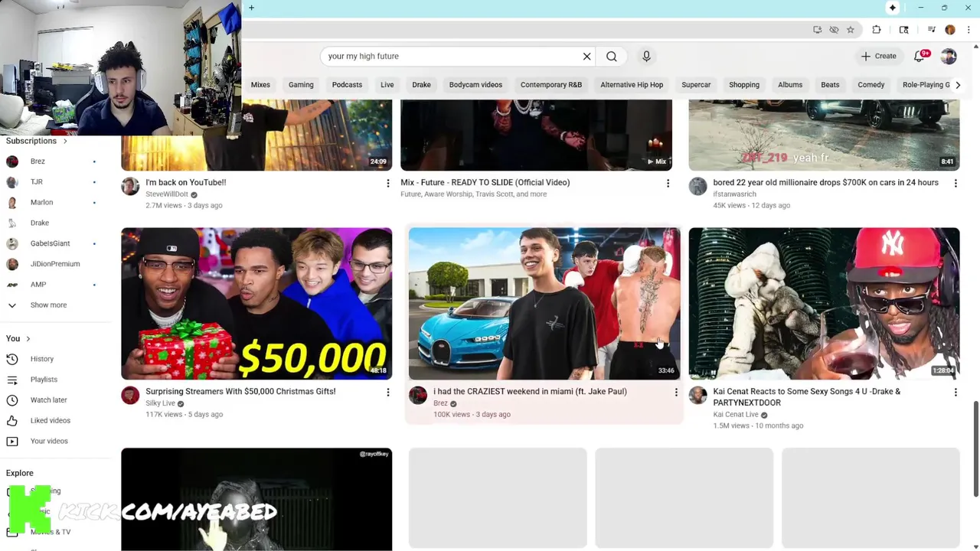
Task: Click the search magnifier button
Action: point(612,56)
